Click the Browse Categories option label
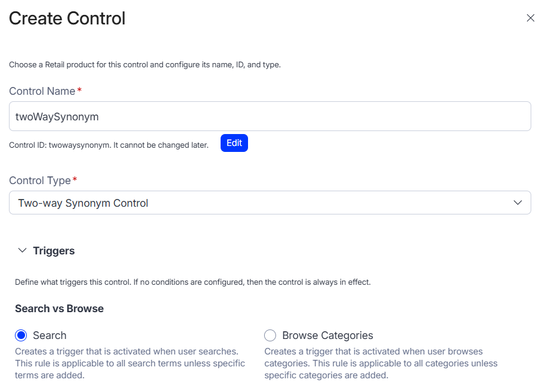Image resolution: width=539 pixels, height=392 pixels. coord(327,335)
